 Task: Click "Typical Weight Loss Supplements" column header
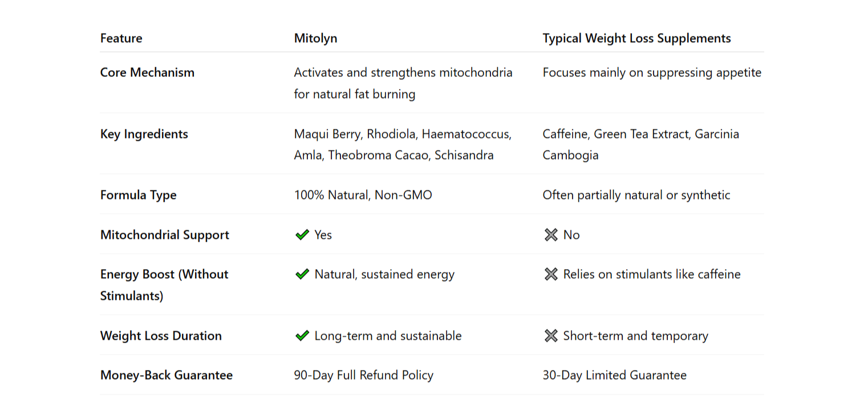[x=636, y=38]
